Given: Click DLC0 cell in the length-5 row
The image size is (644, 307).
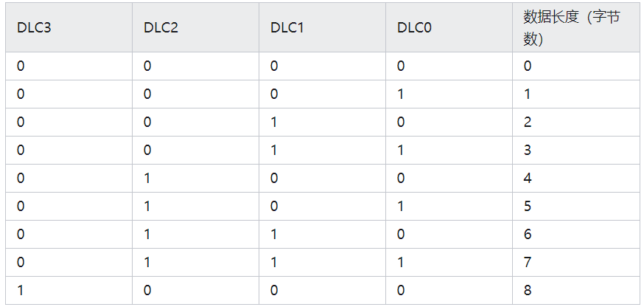Looking at the screenshot, I should [401, 206].
